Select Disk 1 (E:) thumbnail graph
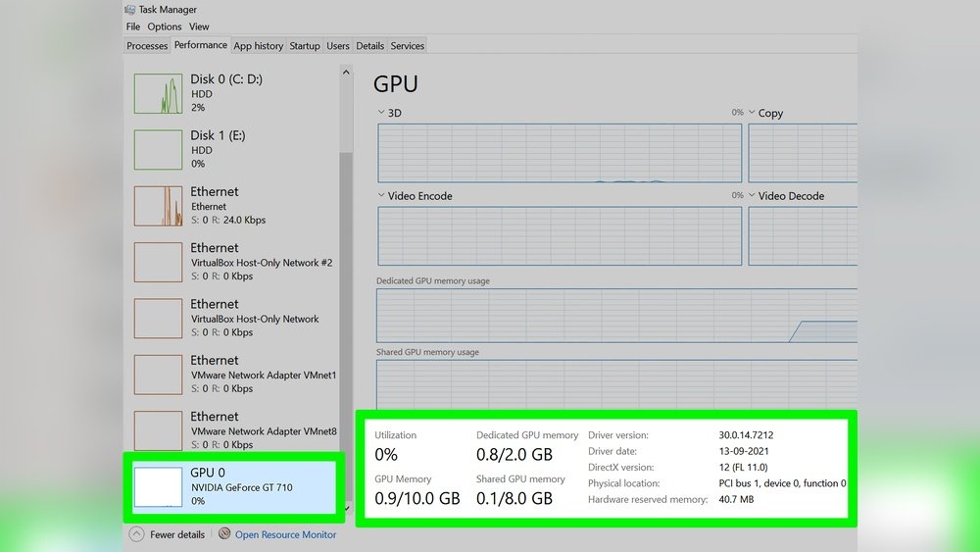 [x=158, y=149]
